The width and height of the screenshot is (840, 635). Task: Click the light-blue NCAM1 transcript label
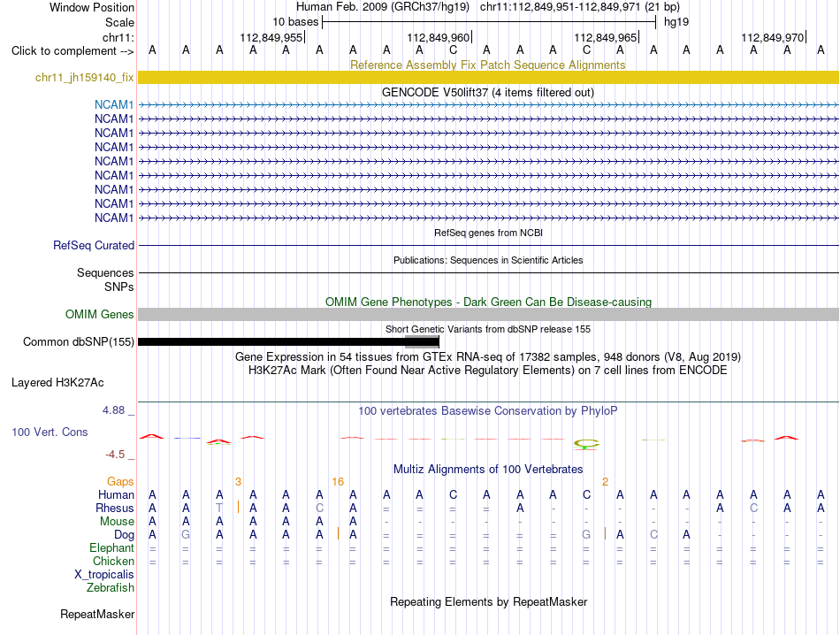click(114, 104)
